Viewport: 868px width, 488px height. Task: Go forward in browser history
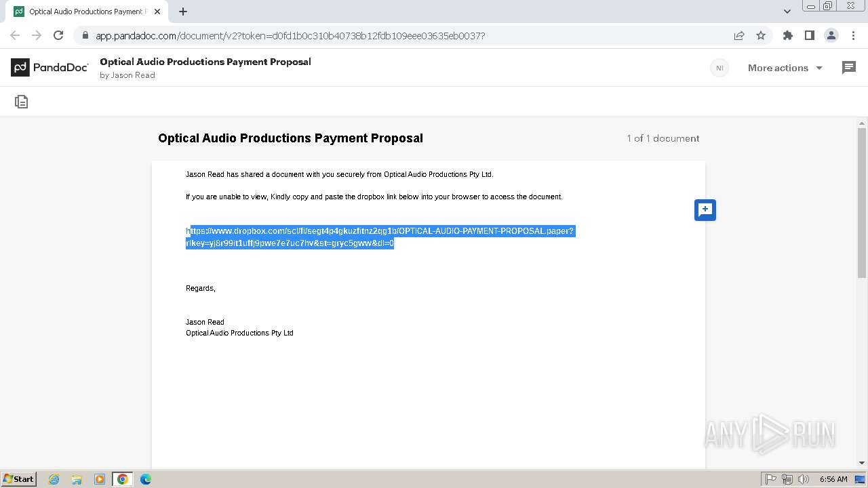(x=37, y=35)
